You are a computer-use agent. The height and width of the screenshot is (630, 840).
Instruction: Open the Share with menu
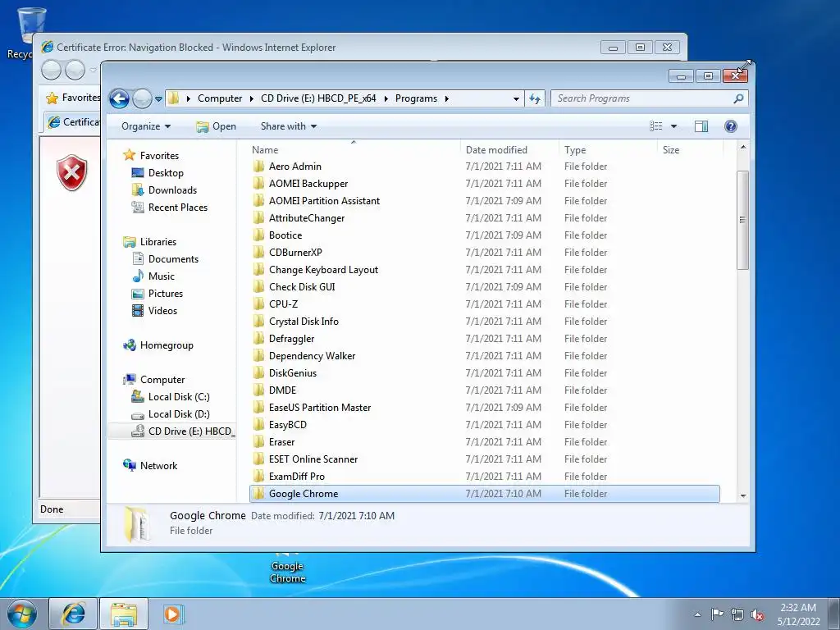pos(288,126)
